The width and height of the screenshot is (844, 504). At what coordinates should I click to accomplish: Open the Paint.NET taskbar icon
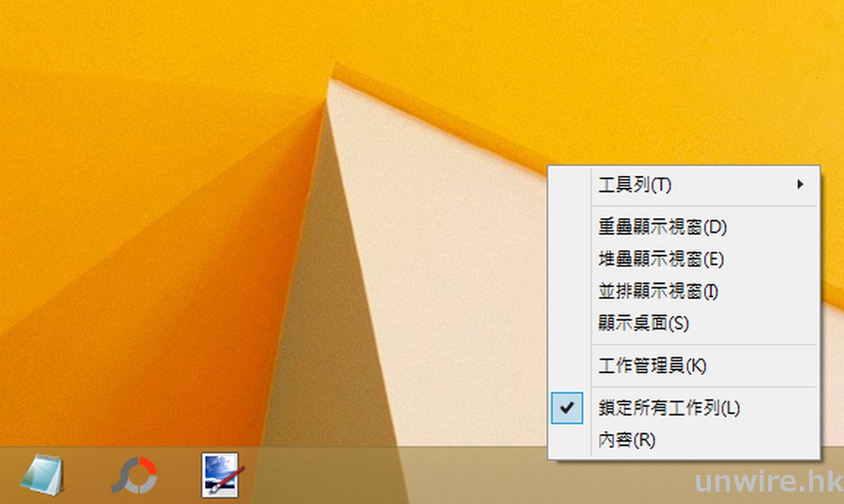[x=220, y=474]
